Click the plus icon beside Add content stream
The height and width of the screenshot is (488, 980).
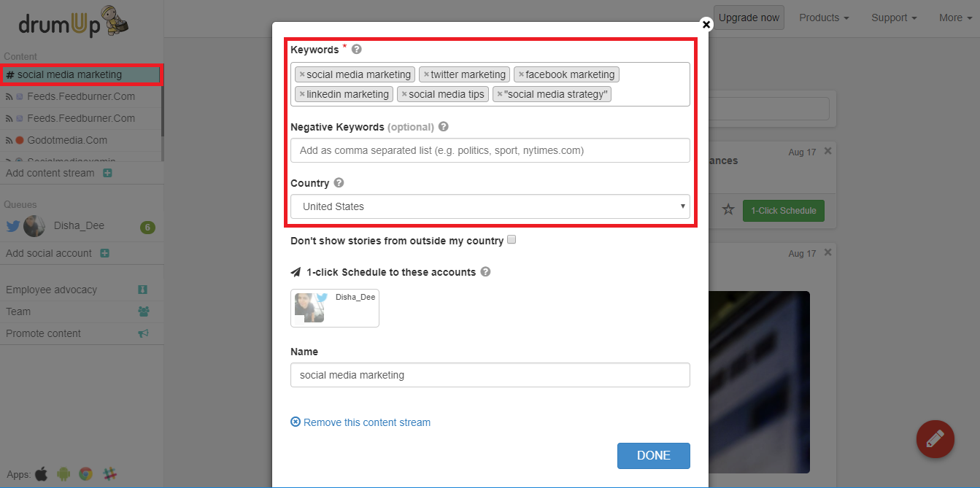point(107,174)
